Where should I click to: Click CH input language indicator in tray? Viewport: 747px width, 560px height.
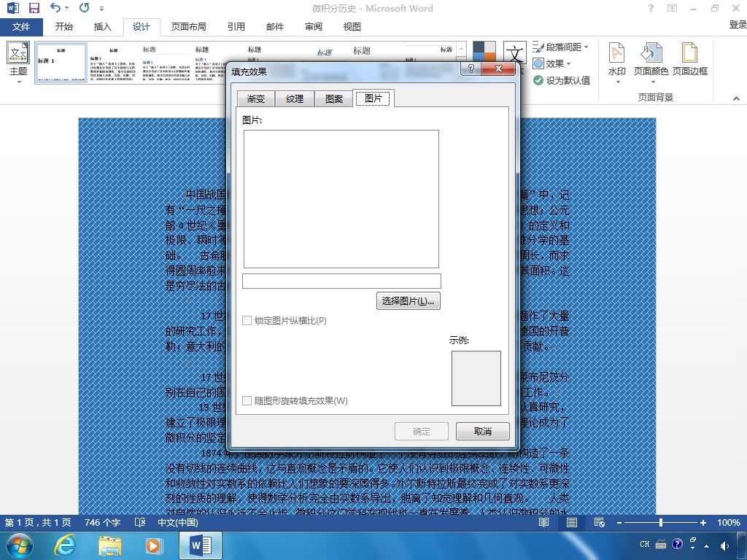(x=645, y=544)
